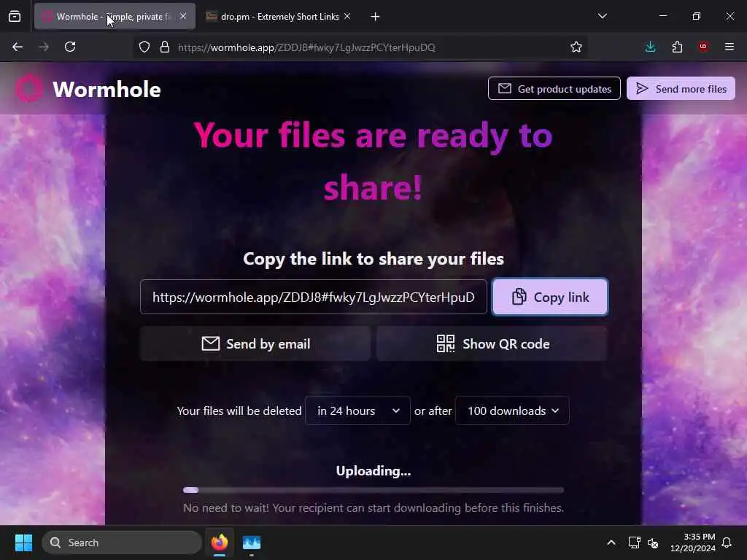Click the network display tray icon
Viewport: 747px width, 560px height.
pos(634,542)
